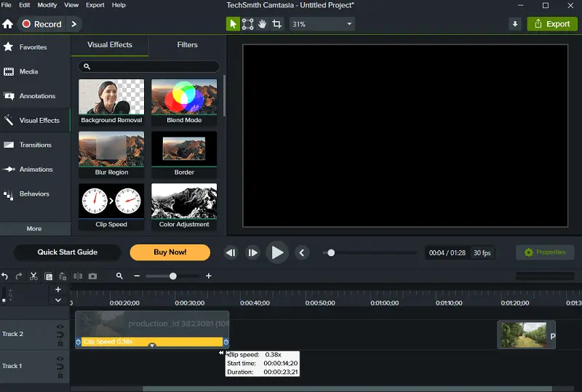
Task: Open the View menu
Action: (71, 5)
